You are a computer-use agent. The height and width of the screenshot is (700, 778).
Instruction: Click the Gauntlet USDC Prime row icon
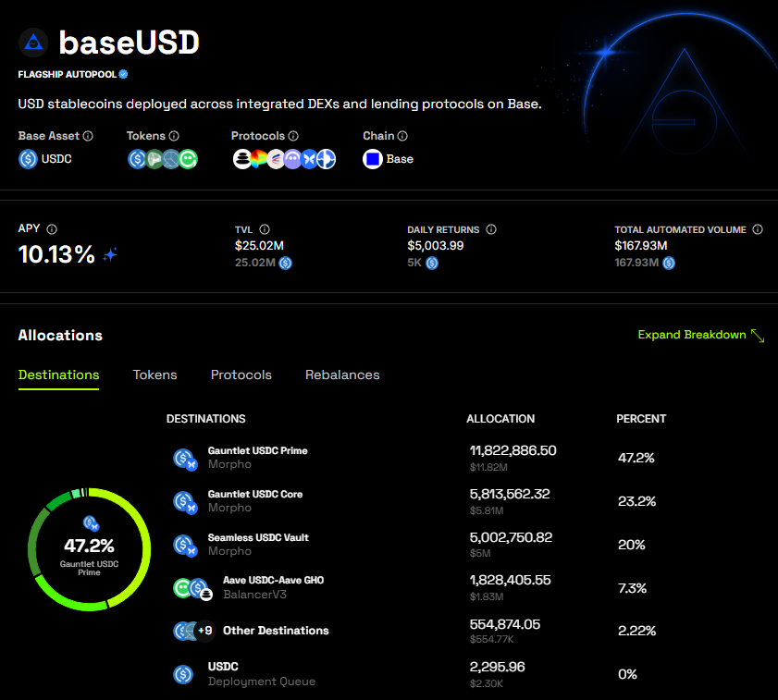coord(185,460)
